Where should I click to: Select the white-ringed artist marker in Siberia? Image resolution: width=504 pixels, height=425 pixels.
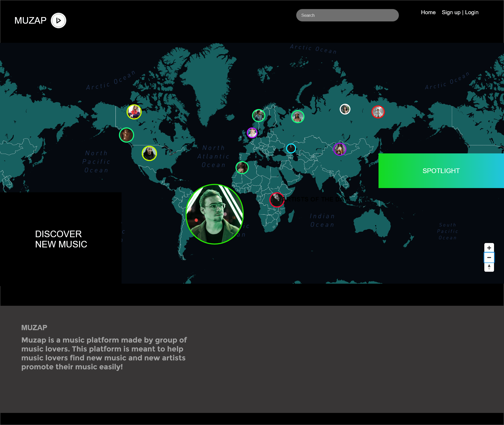345,109
